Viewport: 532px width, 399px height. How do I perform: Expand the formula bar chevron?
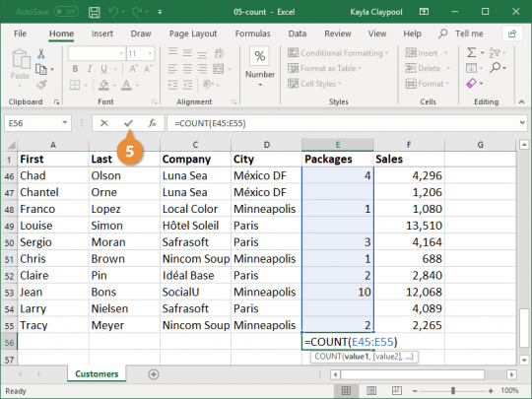pos(522,123)
